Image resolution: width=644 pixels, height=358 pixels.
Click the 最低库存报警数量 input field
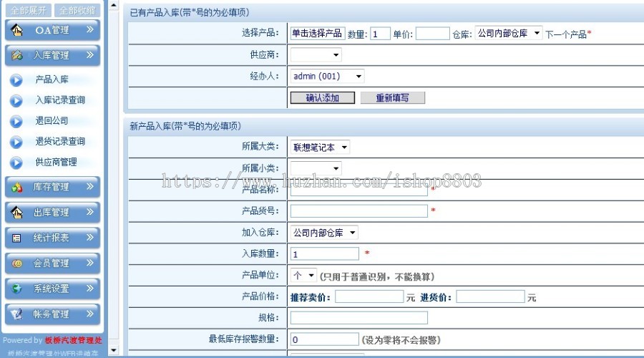point(324,339)
